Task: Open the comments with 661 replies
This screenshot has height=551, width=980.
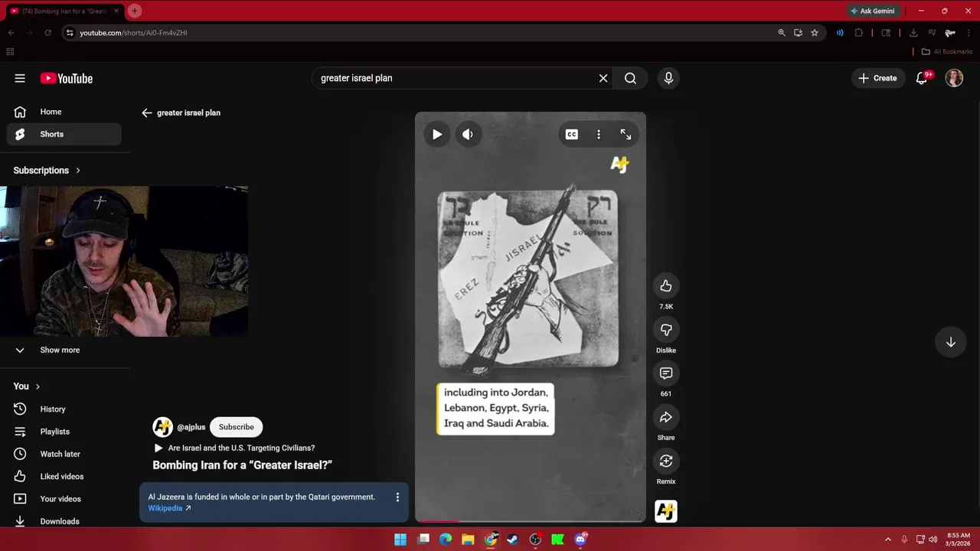Action: coord(666,373)
